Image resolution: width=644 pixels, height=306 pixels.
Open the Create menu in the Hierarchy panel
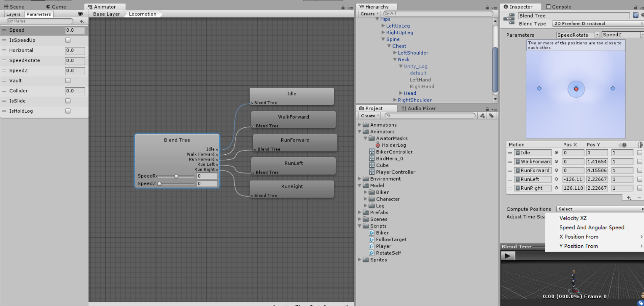point(368,13)
